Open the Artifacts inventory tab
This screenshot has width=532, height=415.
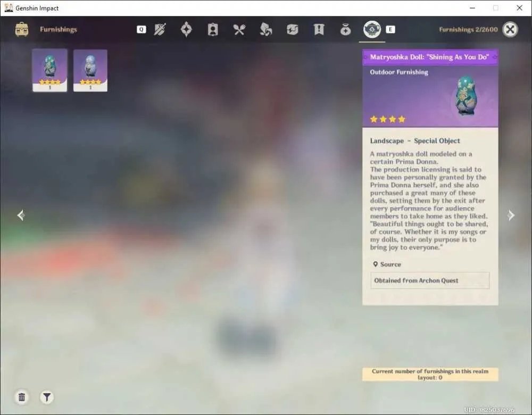[186, 29]
